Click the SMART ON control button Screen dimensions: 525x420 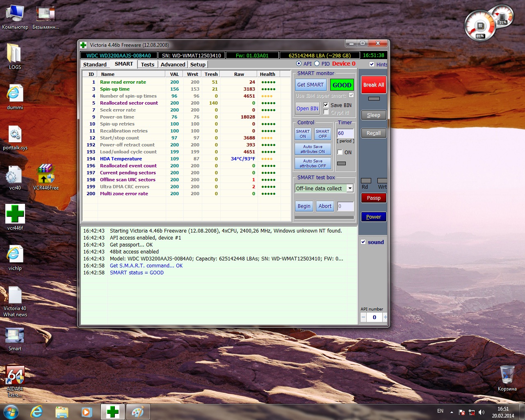(303, 134)
